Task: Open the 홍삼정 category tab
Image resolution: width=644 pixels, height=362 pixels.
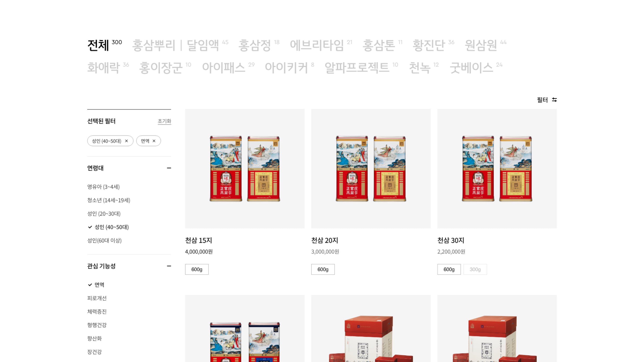Action: click(255, 45)
